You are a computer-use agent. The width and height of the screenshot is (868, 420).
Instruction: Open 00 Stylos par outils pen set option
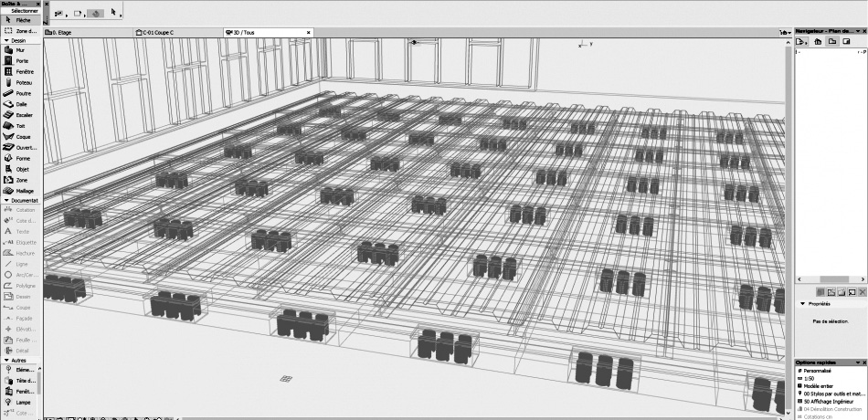coord(831,394)
